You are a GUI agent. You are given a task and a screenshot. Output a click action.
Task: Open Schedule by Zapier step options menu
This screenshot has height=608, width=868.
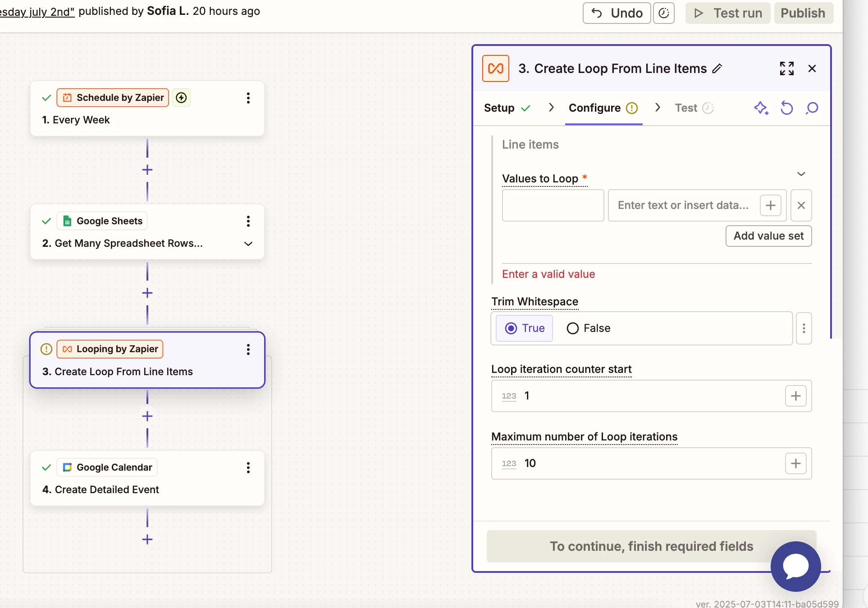point(248,98)
